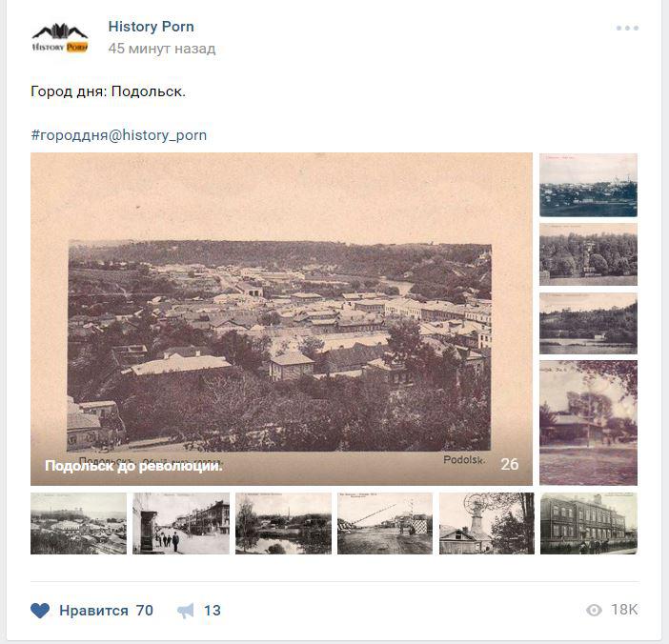Viewport: 669px width, 644px height.
Task: Open the purple-tinted postcard thumbnail
Action: pos(588,423)
